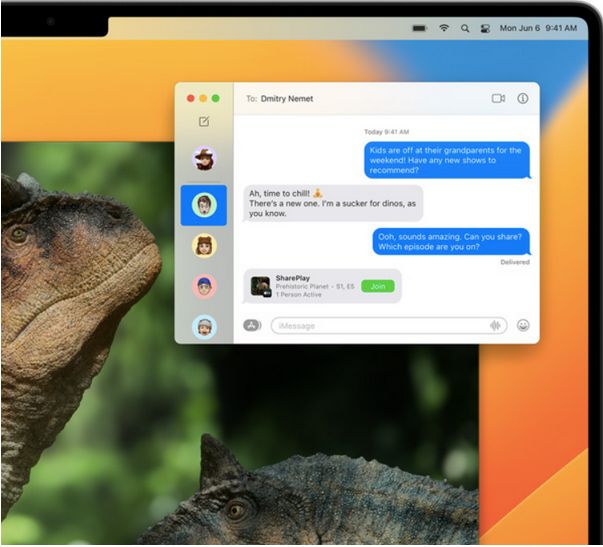Image resolution: width=603 pixels, height=547 pixels.
Task: Click the recipient name Dmitry Nemet
Action: pos(287,99)
